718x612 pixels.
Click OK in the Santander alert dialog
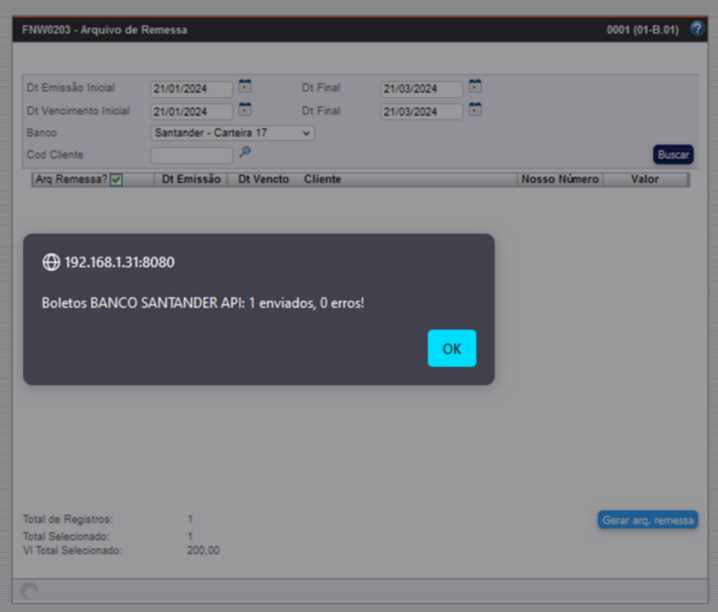coord(451,348)
